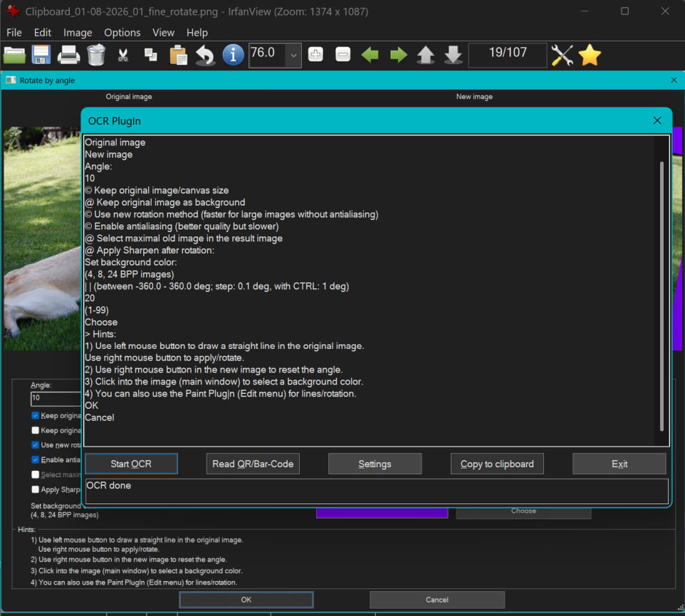Screen dimensions: 685x616
Task: Click the Save floppy disk icon
Action: pos(41,55)
